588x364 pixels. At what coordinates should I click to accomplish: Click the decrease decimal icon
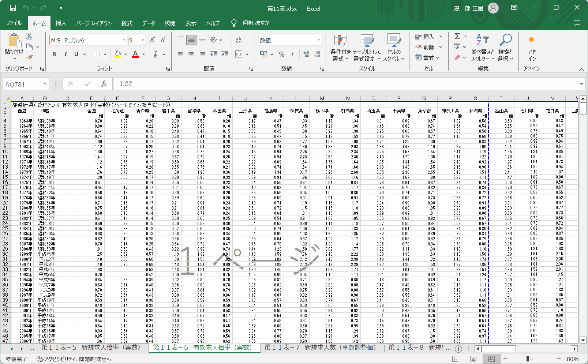[317, 54]
